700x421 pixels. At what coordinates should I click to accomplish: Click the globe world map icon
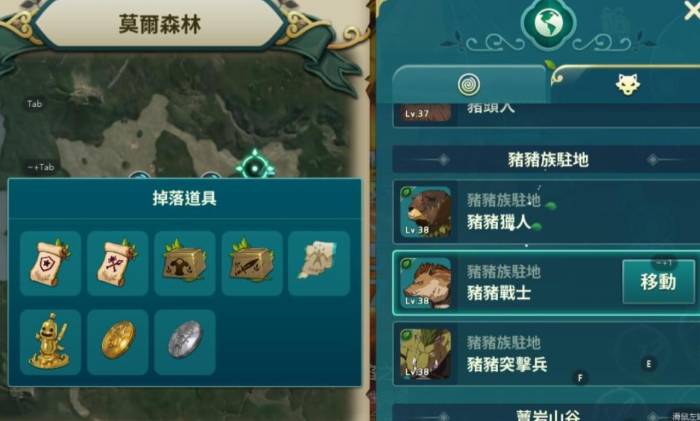click(x=548, y=23)
